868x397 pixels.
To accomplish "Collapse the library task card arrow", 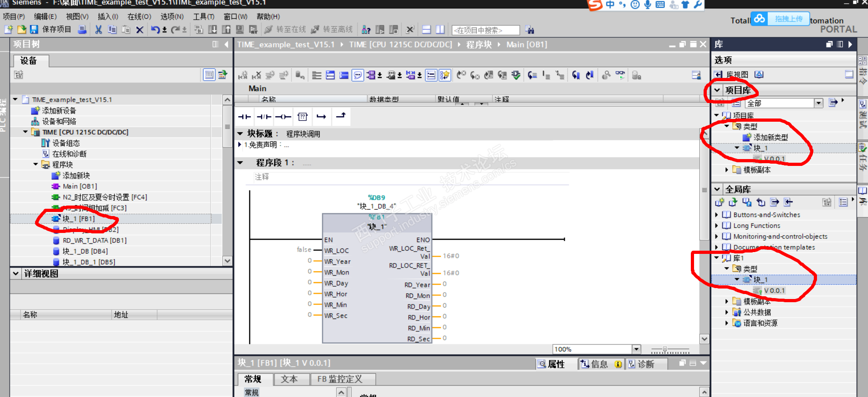I will [850, 44].
